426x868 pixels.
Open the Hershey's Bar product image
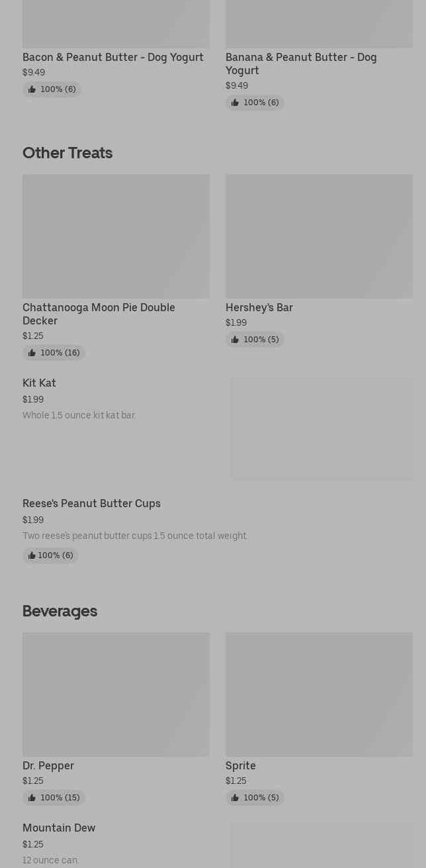coord(319,236)
